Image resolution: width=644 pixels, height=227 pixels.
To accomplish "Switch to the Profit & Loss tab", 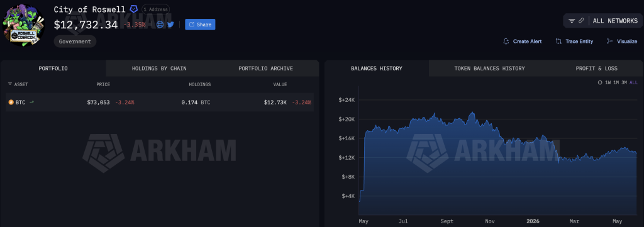I will coord(596,69).
